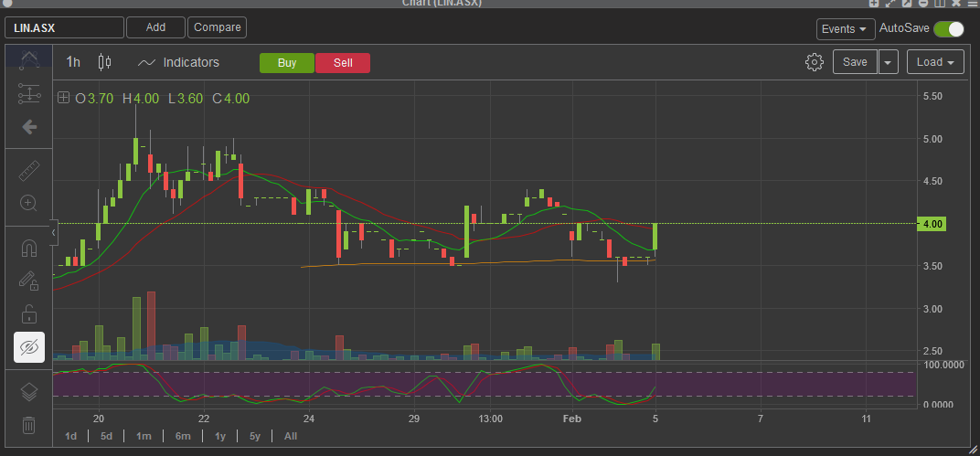This screenshot has height=456, width=980.
Task: Select the 1d time range
Action: click(x=70, y=436)
